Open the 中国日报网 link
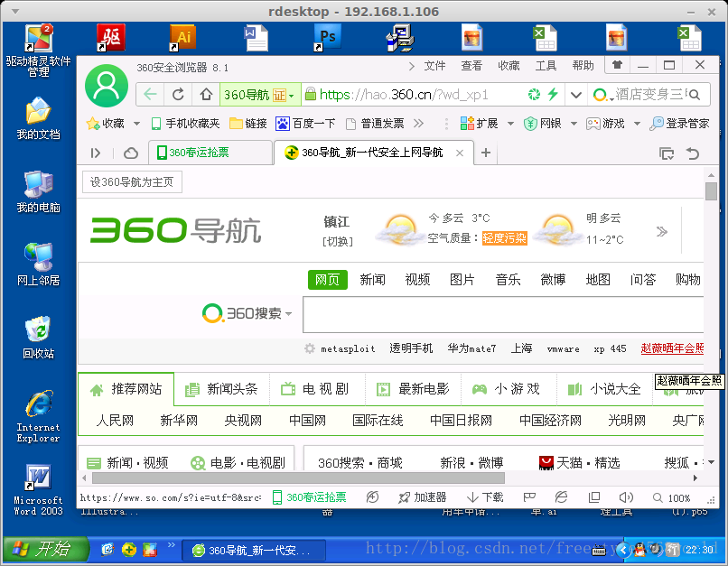Image resolution: width=728 pixels, height=566 pixels. [461, 421]
